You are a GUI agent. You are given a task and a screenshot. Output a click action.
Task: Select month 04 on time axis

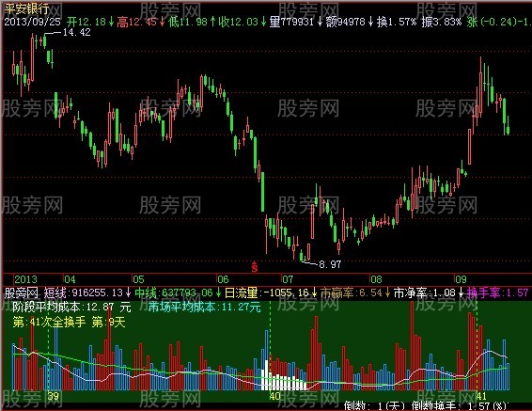coord(70,279)
